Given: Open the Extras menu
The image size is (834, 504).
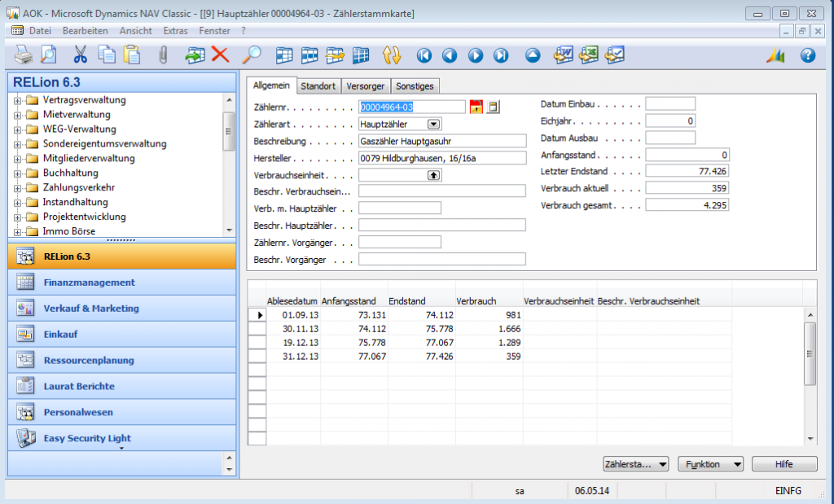Looking at the screenshot, I should click(176, 31).
